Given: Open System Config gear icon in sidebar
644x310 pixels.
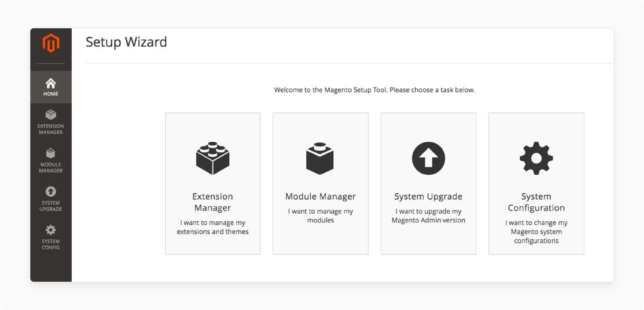Looking at the screenshot, I should coord(51,230).
